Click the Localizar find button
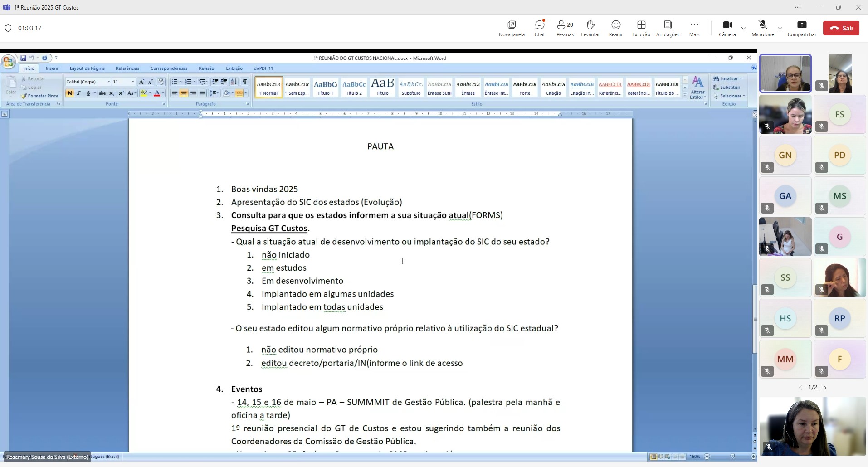 pyautogui.click(x=727, y=78)
